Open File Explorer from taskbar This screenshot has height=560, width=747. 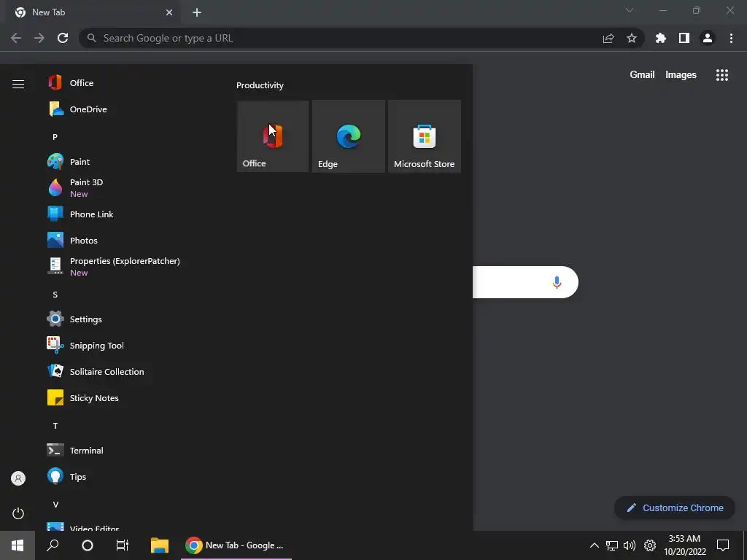160,545
